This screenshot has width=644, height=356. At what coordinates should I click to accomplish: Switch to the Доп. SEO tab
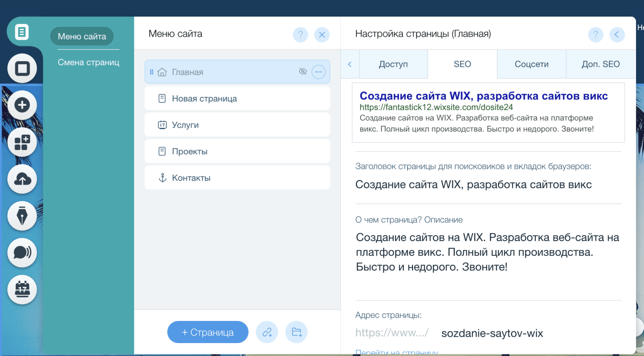click(601, 64)
